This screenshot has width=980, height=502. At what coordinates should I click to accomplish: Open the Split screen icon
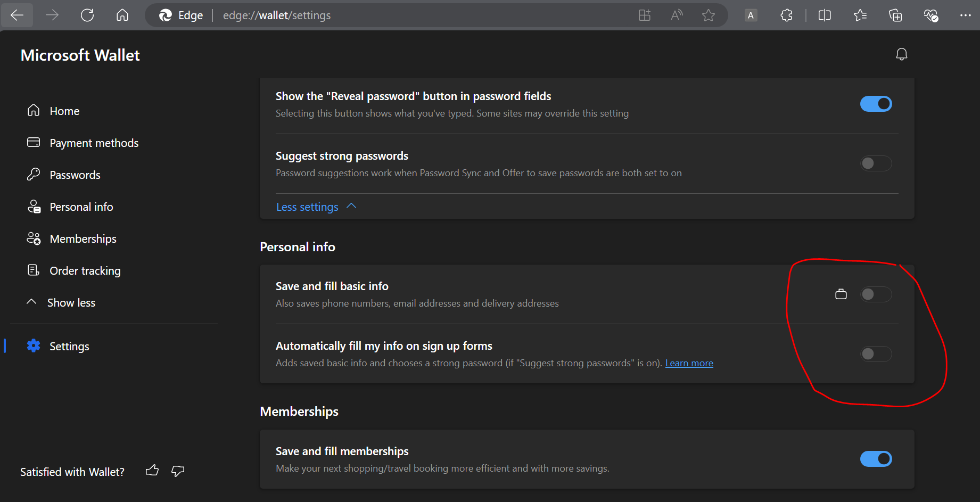point(825,15)
